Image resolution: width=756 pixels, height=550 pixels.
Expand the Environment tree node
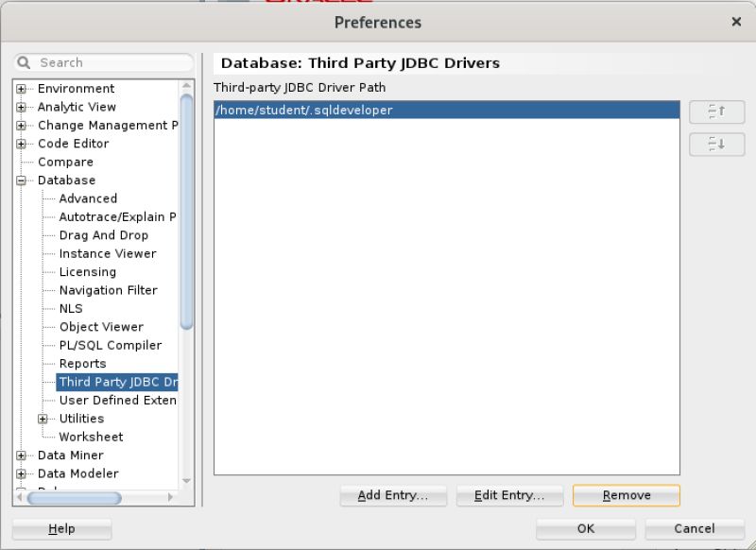click(x=20, y=88)
